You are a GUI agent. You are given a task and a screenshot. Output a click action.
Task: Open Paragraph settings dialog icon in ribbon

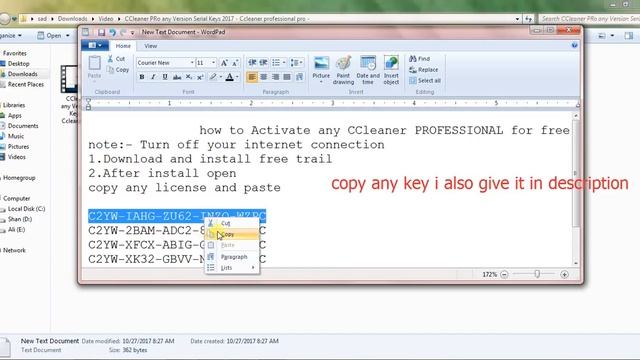pos(300,77)
